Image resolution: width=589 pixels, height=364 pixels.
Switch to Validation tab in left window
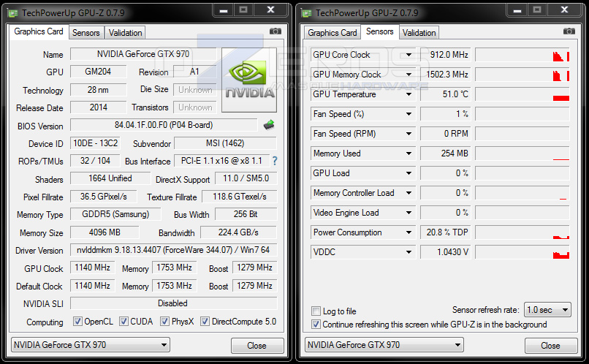click(125, 33)
